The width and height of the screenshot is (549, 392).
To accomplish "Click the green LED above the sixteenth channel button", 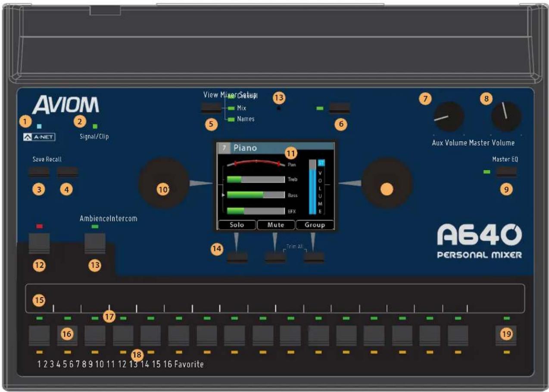I will (458, 318).
